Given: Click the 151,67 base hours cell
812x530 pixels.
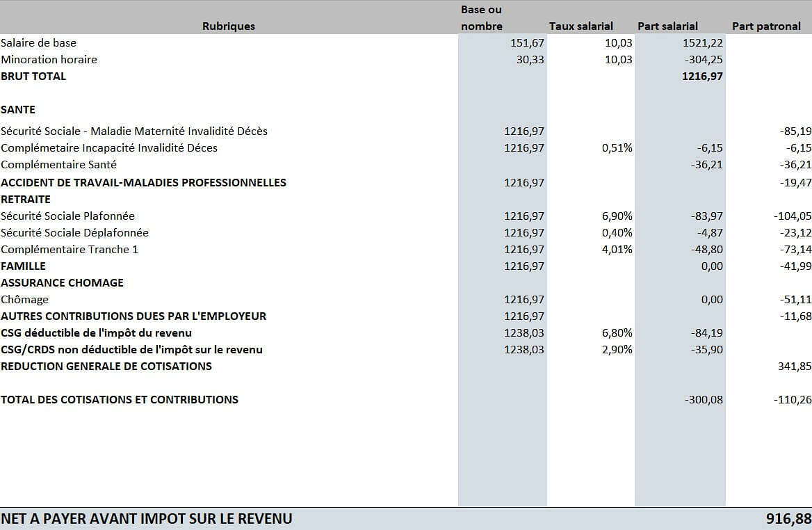Looking at the screenshot, I should coord(527,43).
